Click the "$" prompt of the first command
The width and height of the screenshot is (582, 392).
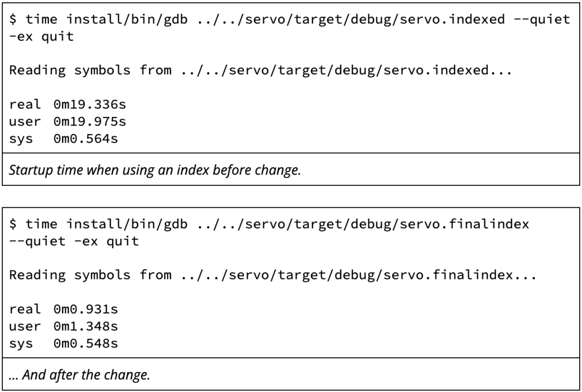pos(13,19)
